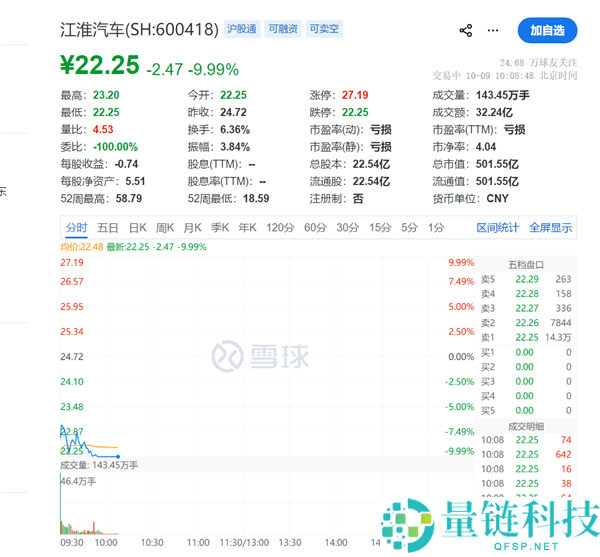600x557 pixels.
Task: Switch to the 60分 chart tab
Action: [x=315, y=228]
